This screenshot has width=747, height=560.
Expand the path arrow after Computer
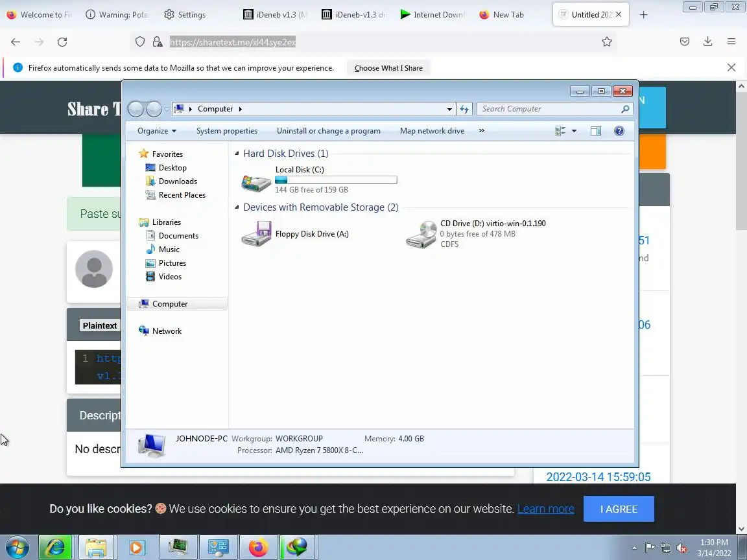pos(240,109)
